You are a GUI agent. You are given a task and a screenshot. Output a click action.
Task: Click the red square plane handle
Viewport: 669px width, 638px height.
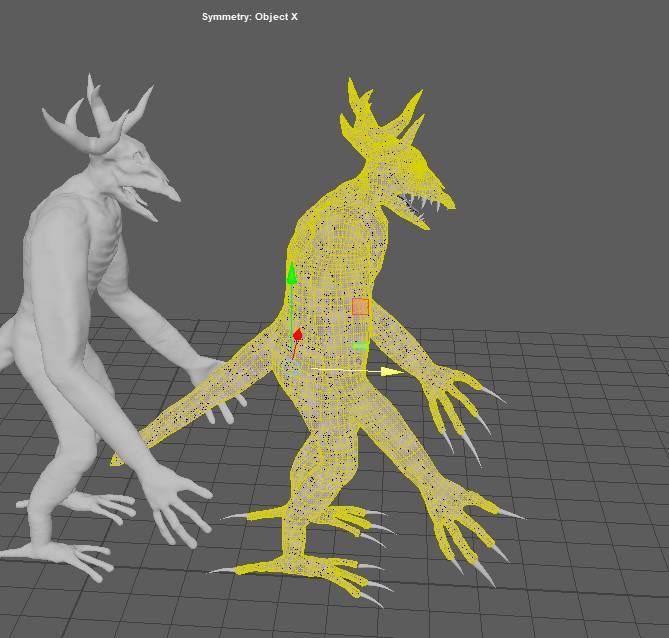(x=360, y=307)
